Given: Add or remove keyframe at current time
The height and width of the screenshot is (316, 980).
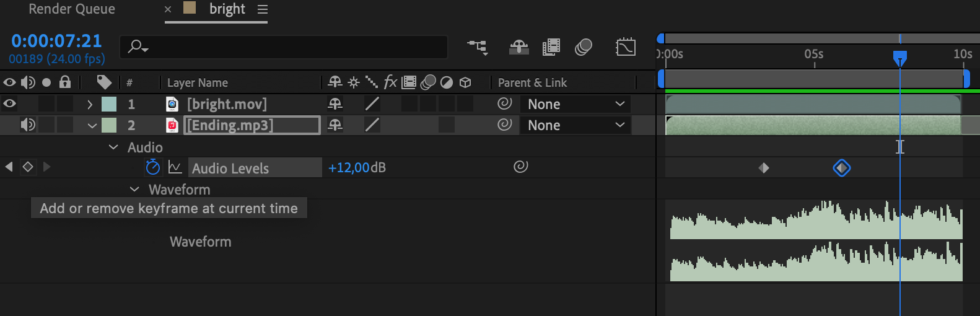Looking at the screenshot, I should click(x=28, y=167).
